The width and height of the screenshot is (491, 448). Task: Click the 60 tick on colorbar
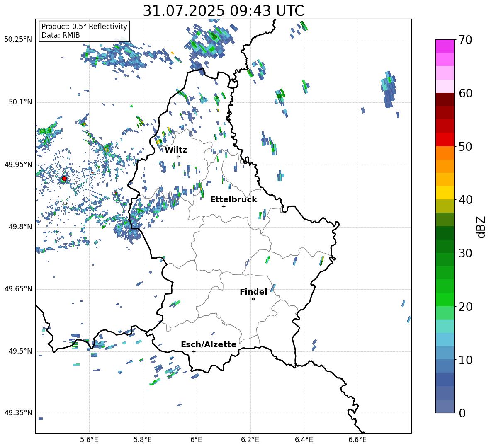coord(465,93)
